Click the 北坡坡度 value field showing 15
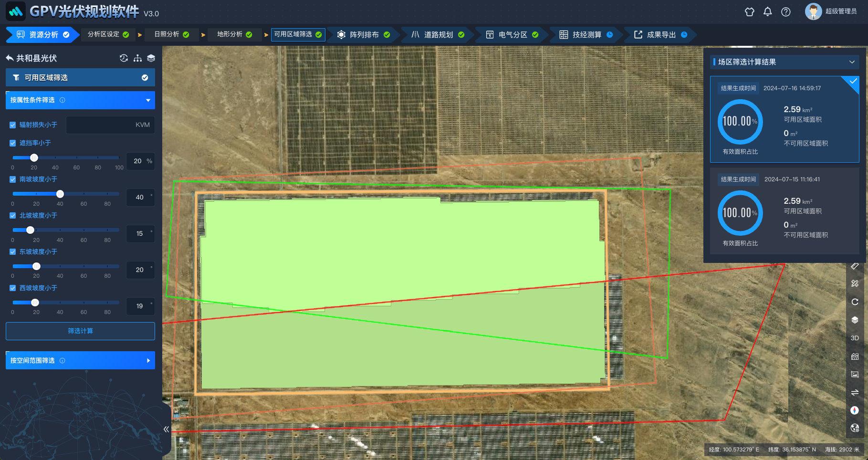Viewport: 868px width, 460px height. (141, 234)
